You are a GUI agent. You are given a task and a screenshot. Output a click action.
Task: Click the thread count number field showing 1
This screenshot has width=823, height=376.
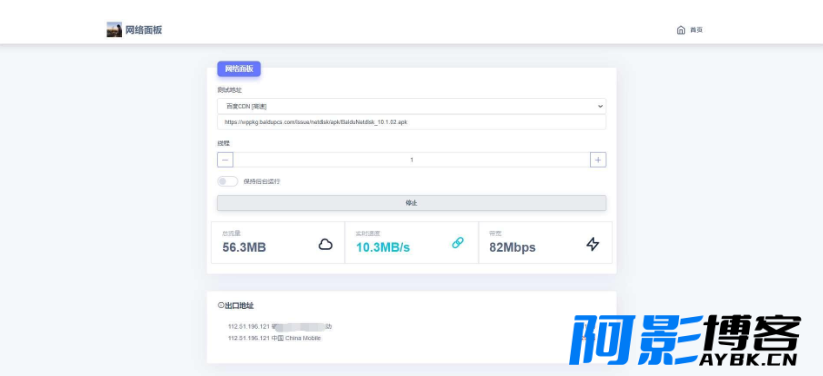(x=412, y=160)
